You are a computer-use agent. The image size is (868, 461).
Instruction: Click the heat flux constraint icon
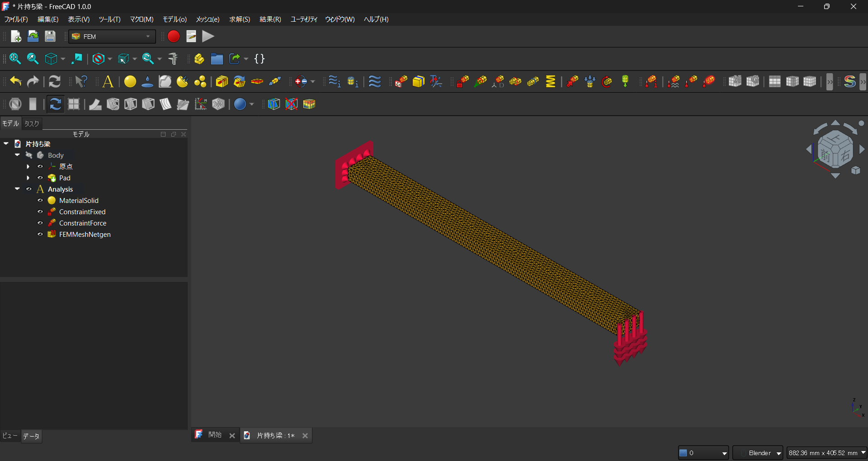[x=674, y=81]
